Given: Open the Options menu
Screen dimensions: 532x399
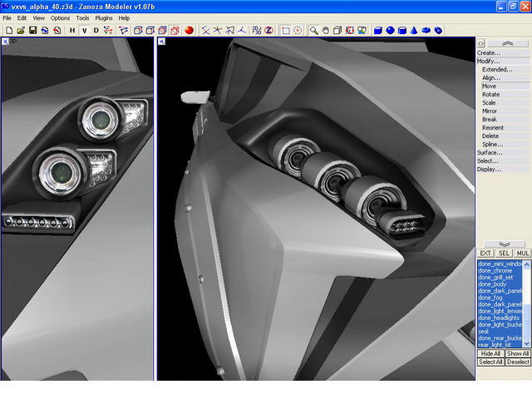Looking at the screenshot, I should coord(61,17).
